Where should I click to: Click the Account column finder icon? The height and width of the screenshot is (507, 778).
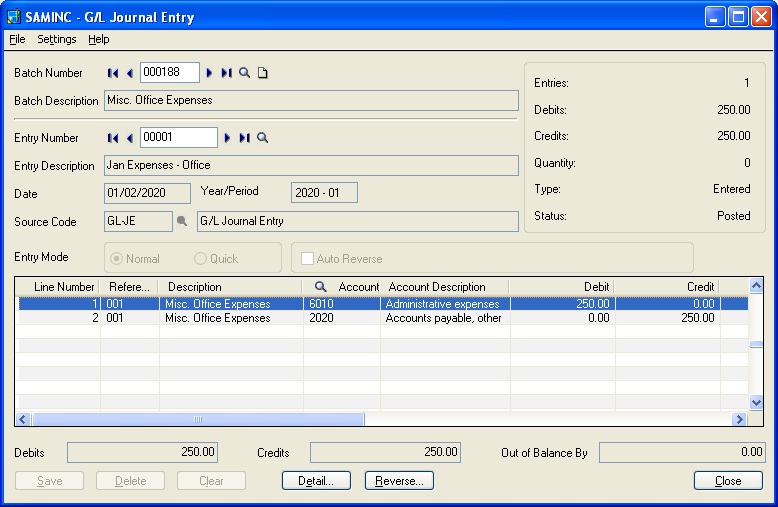point(321,287)
